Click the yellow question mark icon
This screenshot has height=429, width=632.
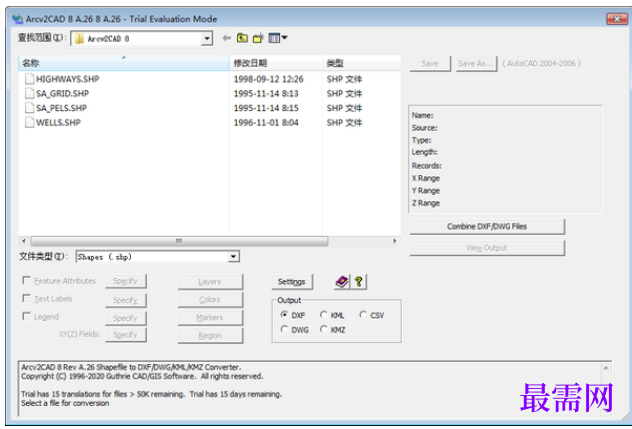coord(359,281)
